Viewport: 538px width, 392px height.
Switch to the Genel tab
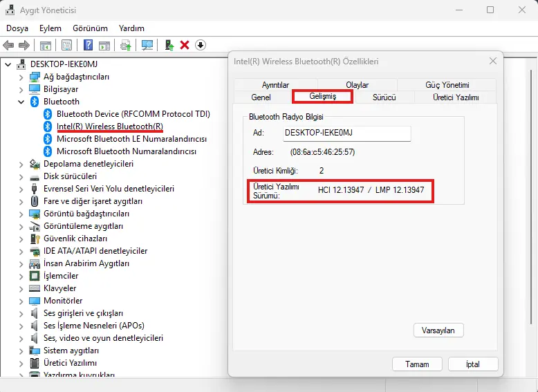(x=261, y=97)
